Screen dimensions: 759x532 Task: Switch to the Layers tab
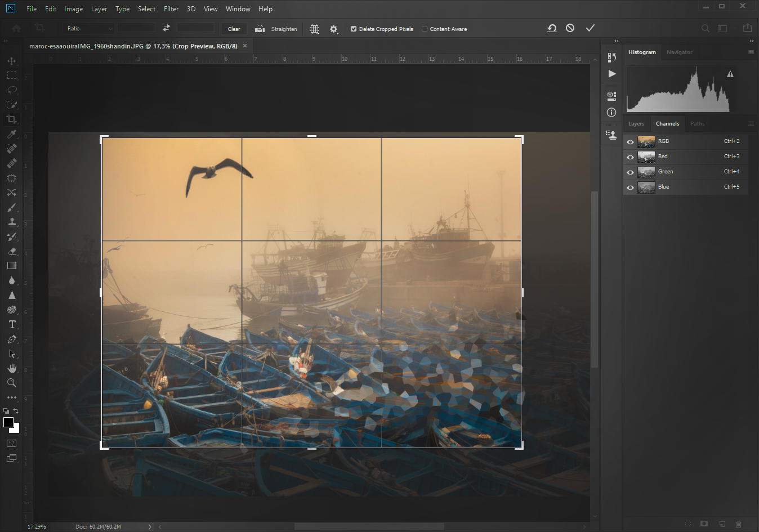(x=636, y=124)
